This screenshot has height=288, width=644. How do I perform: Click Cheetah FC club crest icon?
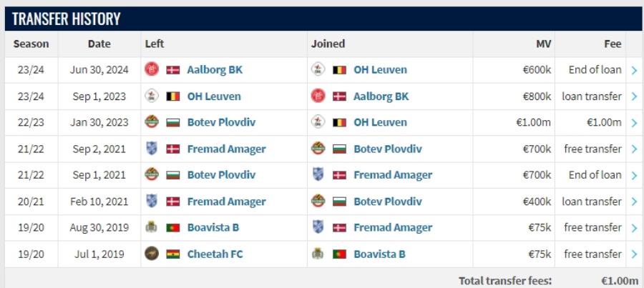pyautogui.click(x=152, y=254)
